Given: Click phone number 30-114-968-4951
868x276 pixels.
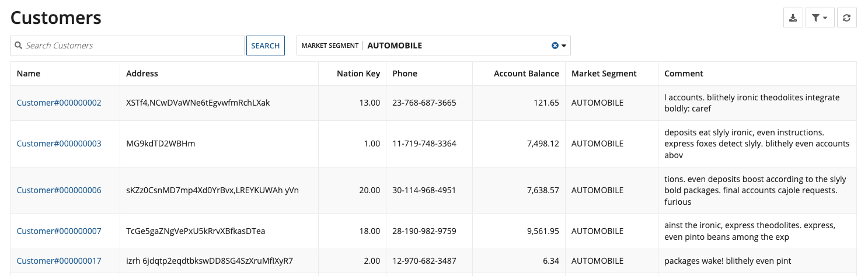Looking at the screenshot, I should 424,190.
